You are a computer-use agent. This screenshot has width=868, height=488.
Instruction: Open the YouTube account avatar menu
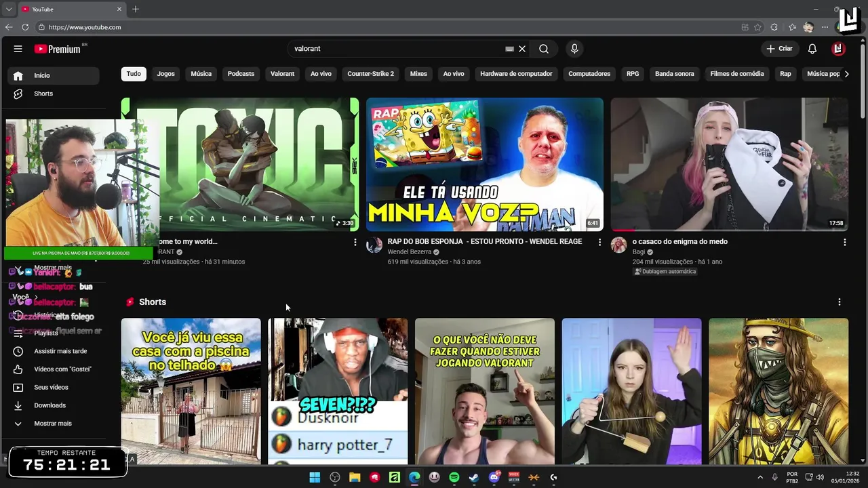click(838, 49)
